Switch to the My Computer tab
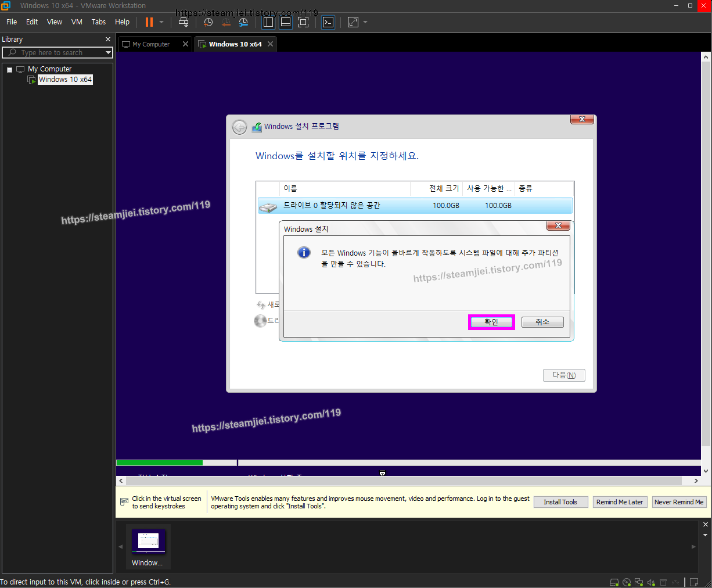The image size is (712, 588). click(150, 44)
